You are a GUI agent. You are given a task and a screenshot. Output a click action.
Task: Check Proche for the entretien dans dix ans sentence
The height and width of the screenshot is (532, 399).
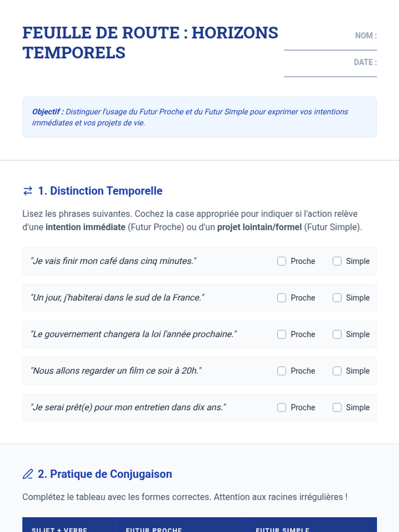pyautogui.click(x=282, y=408)
